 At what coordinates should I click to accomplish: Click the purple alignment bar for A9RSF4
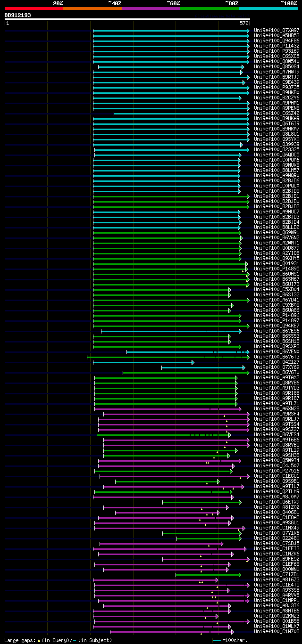click(x=176, y=414)
